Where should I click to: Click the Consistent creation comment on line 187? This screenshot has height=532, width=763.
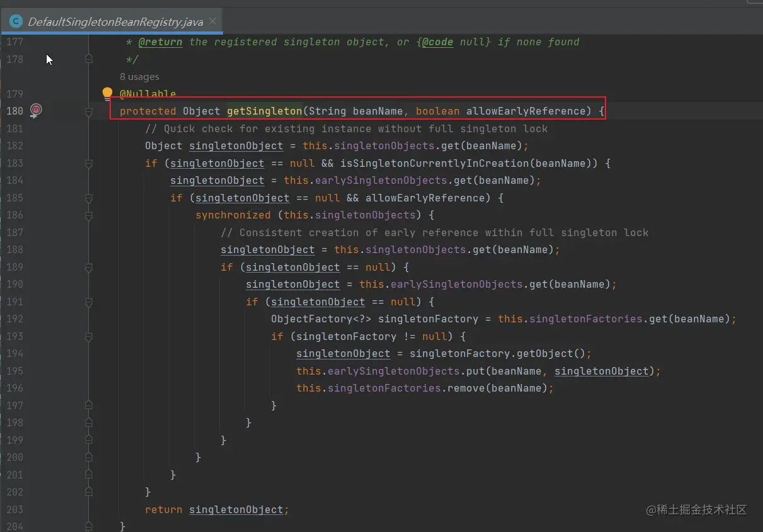click(x=435, y=232)
